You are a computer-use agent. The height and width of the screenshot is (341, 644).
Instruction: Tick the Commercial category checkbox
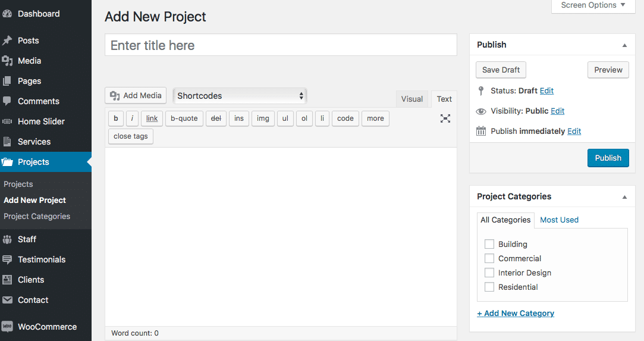489,258
